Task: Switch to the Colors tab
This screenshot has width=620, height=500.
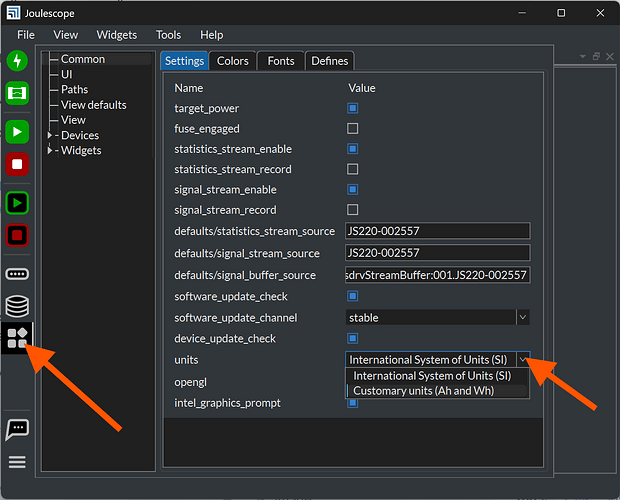Action: point(232,61)
